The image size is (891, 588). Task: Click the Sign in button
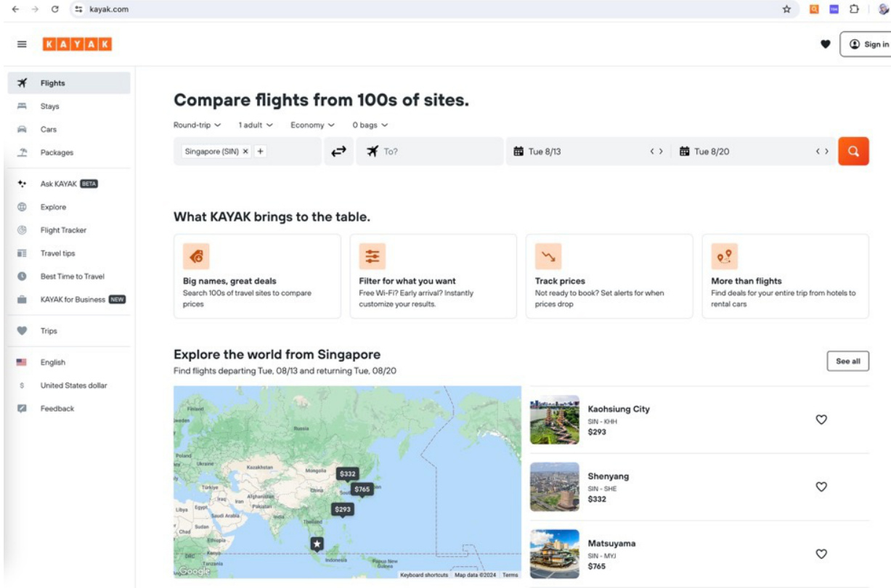pos(867,44)
